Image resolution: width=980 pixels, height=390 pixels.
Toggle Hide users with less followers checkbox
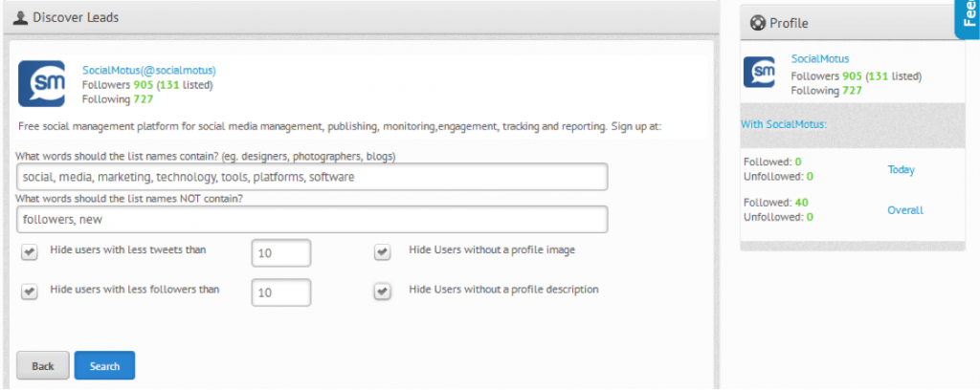click(x=29, y=292)
